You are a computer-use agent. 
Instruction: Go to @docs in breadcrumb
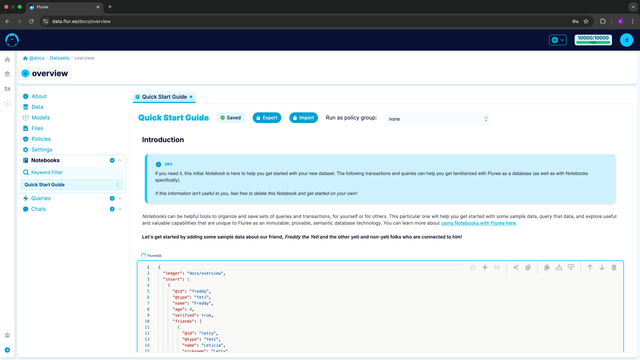point(37,58)
